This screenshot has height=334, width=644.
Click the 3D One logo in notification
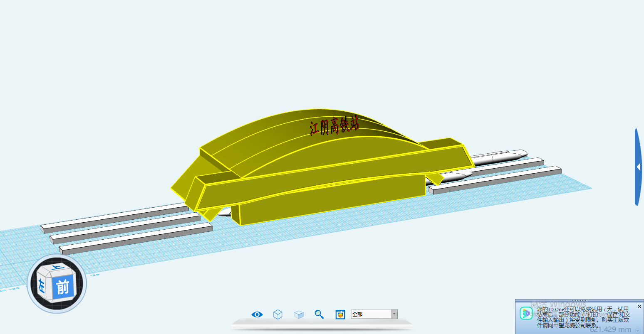(x=526, y=313)
